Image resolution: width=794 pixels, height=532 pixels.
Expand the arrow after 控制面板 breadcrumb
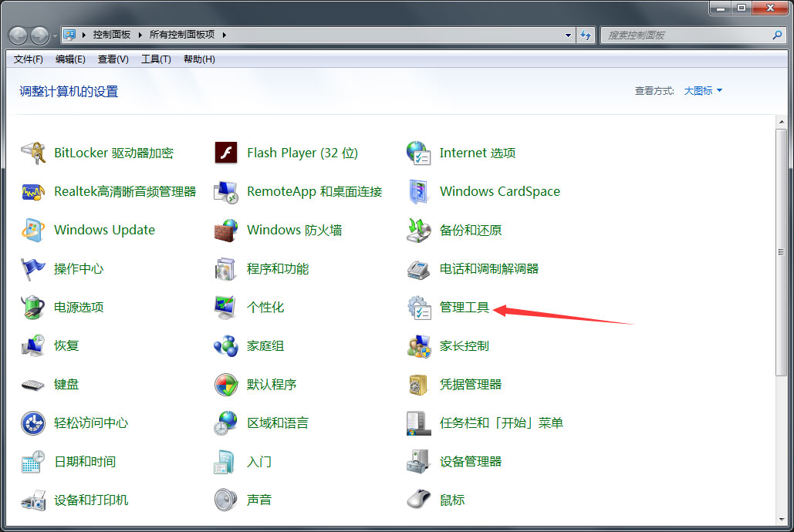140,35
